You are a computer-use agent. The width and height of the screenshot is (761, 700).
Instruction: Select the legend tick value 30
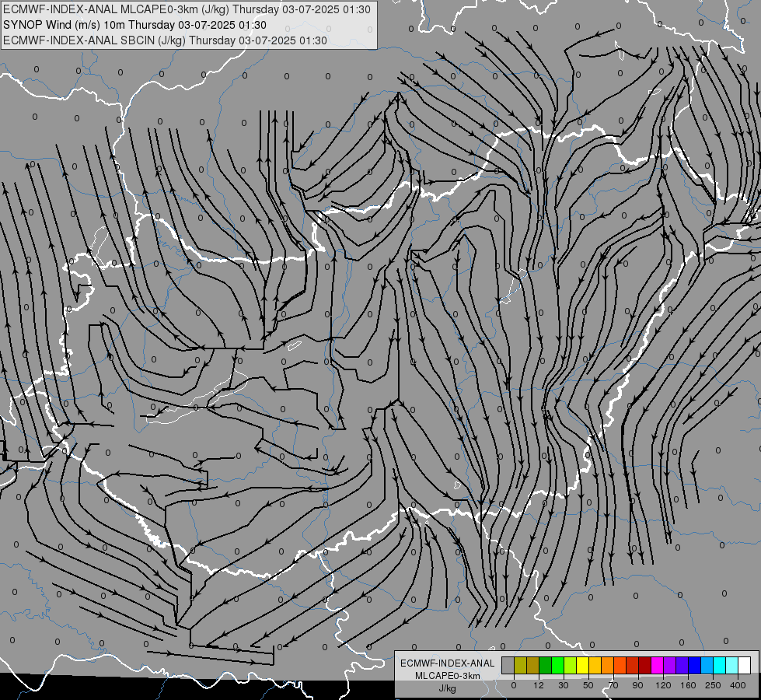(564, 685)
